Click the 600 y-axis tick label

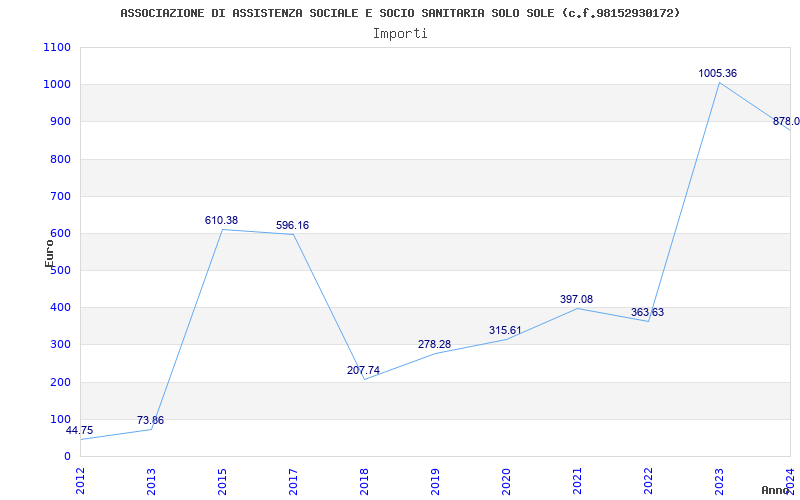pos(61,234)
